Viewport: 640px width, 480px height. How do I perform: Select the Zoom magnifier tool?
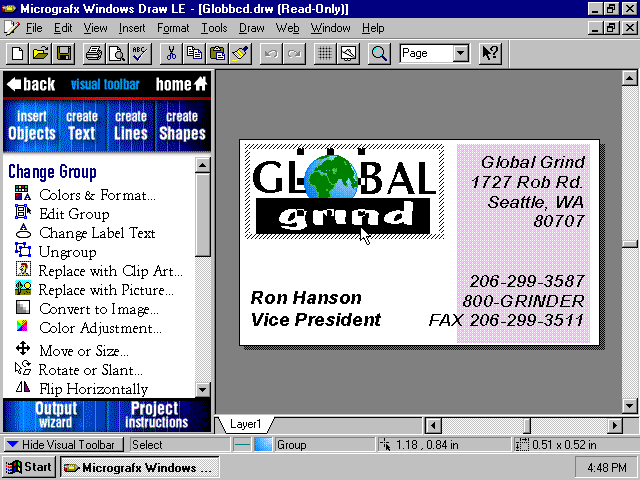(x=379, y=53)
